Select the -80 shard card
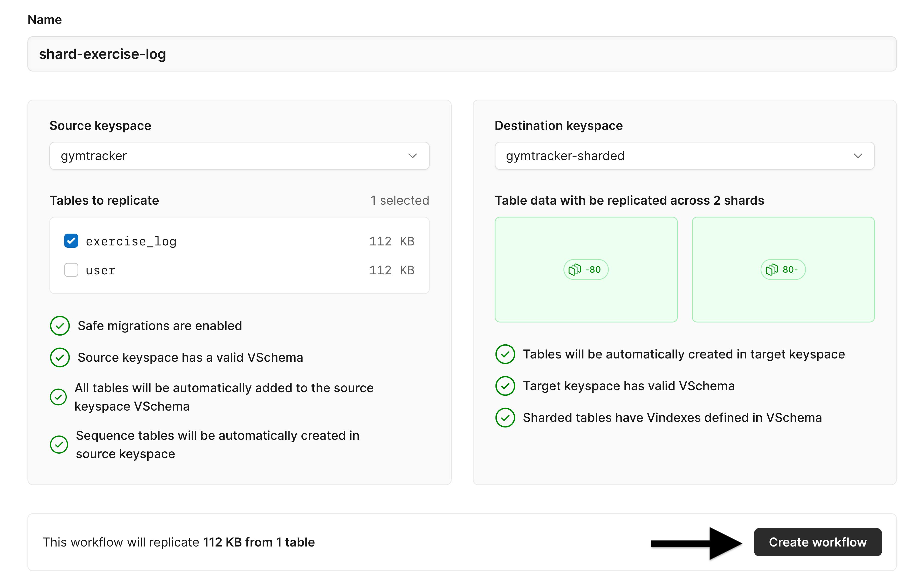Image resolution: width=924 pixels, height=582 pixels. tap(586, 269)
